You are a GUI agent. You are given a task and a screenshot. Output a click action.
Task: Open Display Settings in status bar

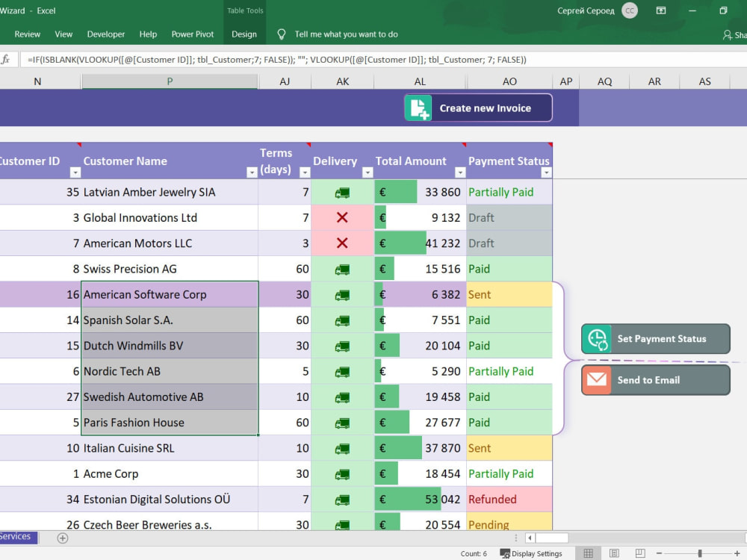point(531,553)
